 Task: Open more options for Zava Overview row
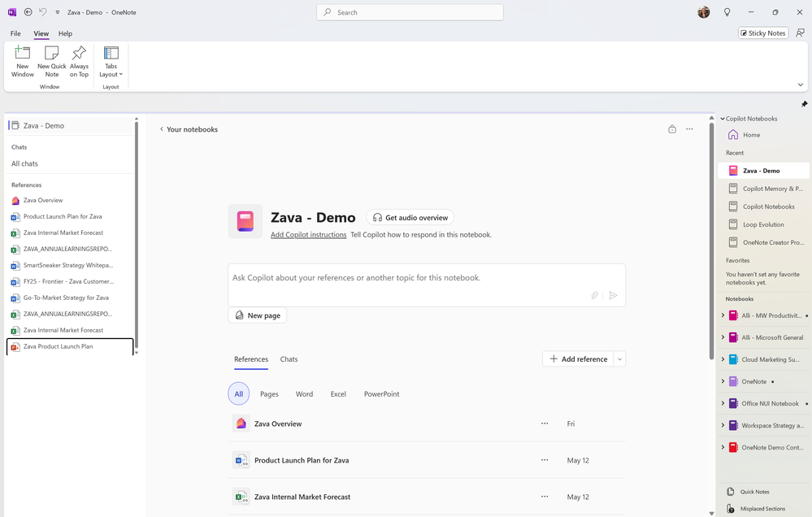[545, 424]
